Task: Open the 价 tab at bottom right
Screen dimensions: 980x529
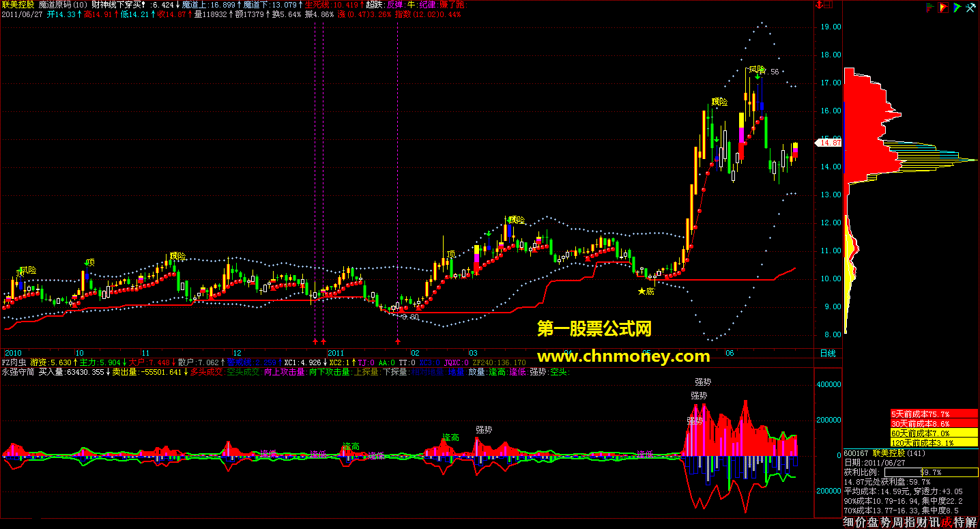Action: pyautogui.click(x=861, y=522)
